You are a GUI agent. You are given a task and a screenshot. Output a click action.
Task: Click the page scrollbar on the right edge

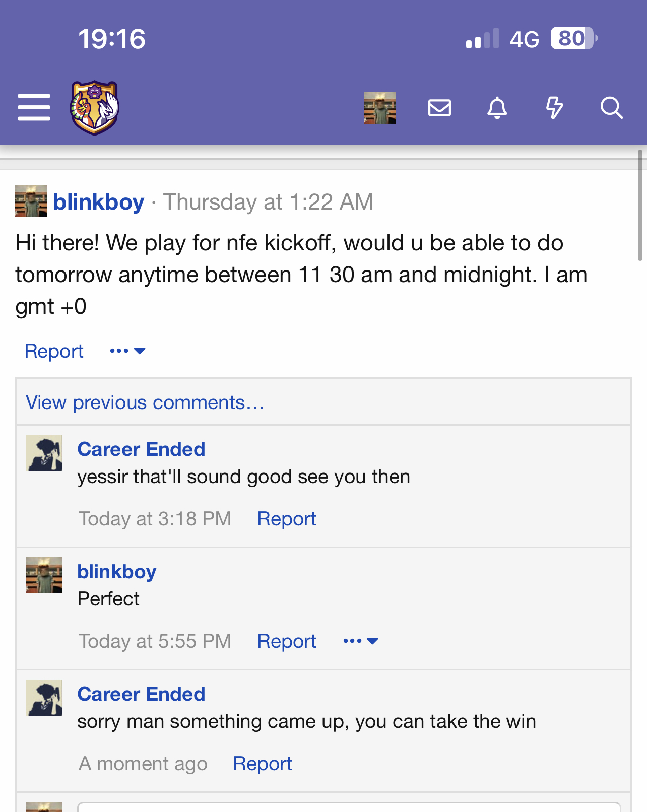[640, 205]
